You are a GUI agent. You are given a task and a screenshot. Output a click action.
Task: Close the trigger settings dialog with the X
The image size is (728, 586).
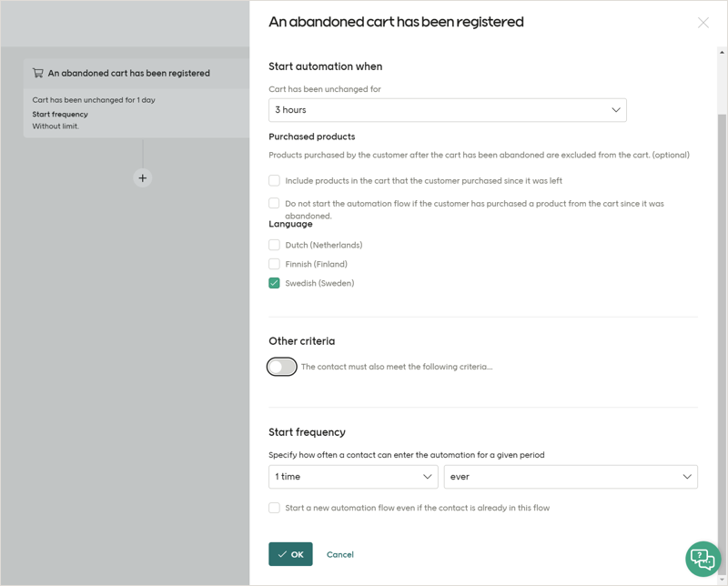[703, 22]
